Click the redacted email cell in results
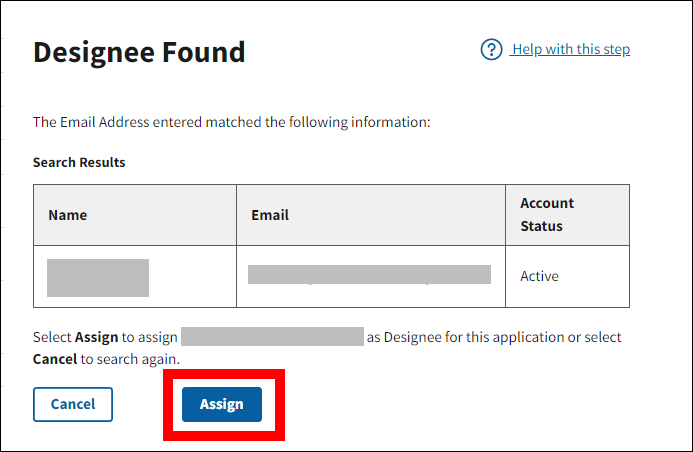This screenshot has height=452, width=693. (x=369, y=275)
